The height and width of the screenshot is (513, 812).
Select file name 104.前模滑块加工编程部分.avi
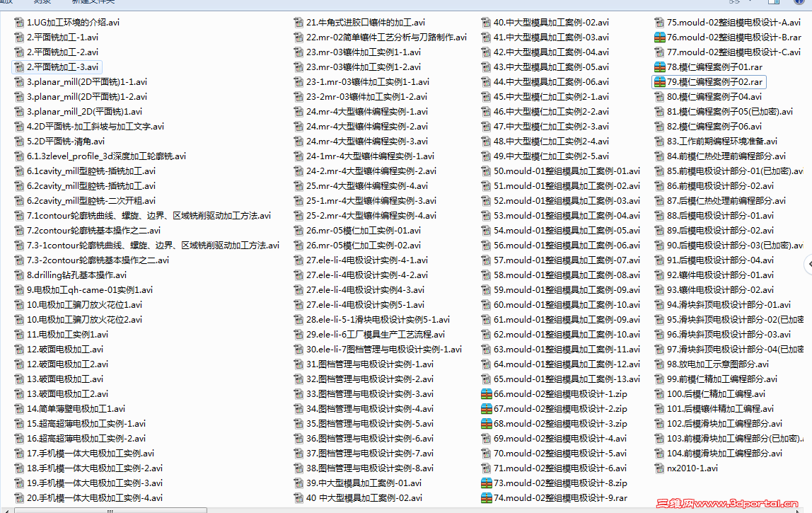point(724,453)
